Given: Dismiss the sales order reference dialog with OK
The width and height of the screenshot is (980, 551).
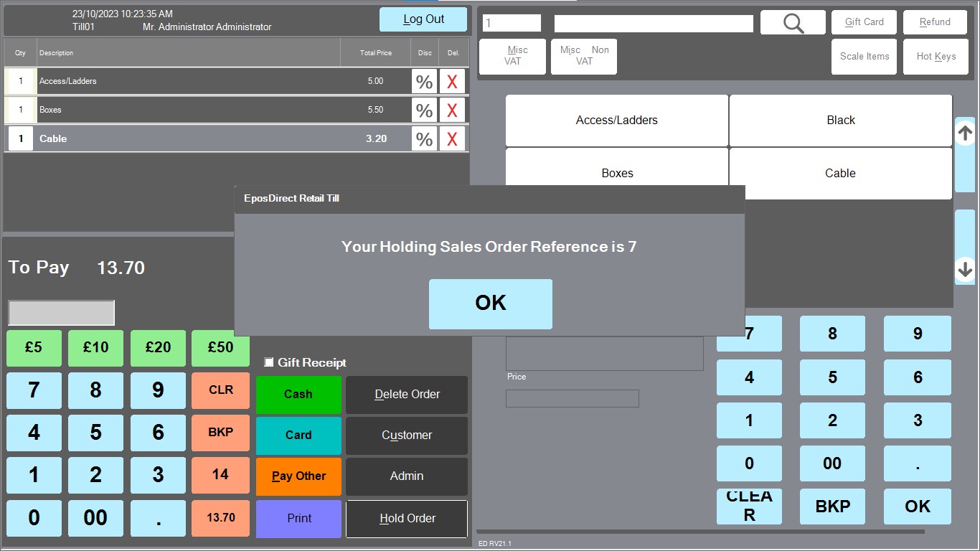Looking at the screenshot, I should tap(490, 303).
